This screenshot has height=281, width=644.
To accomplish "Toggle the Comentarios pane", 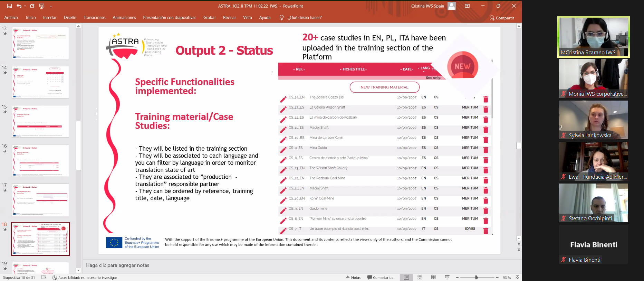I will (380, 278).
